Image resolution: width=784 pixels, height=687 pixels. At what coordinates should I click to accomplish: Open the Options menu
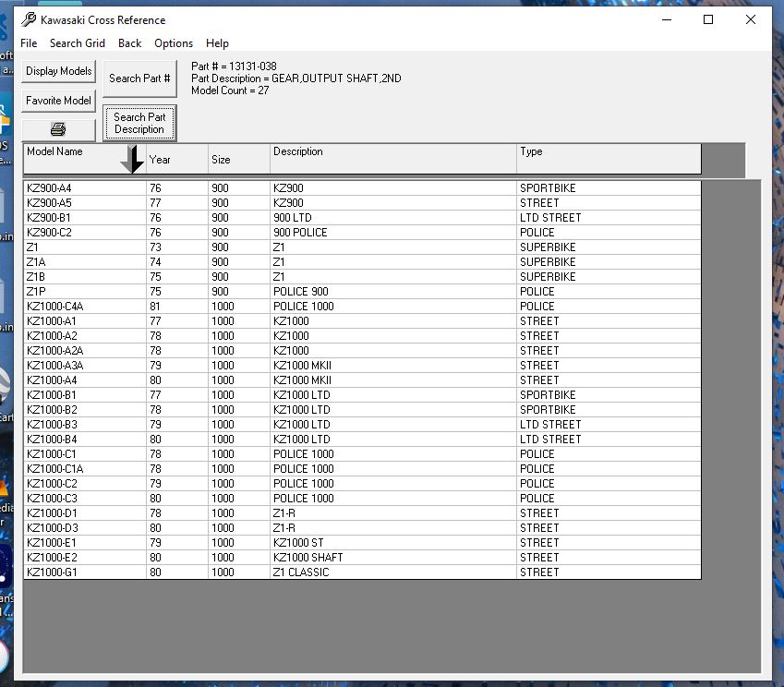pos(174,43)
